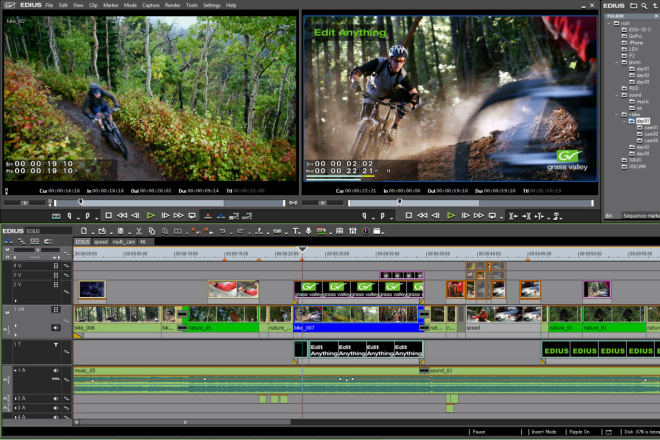Switch to the speed sequence tab
The image size is (660, 440).
tap(101, 242)
